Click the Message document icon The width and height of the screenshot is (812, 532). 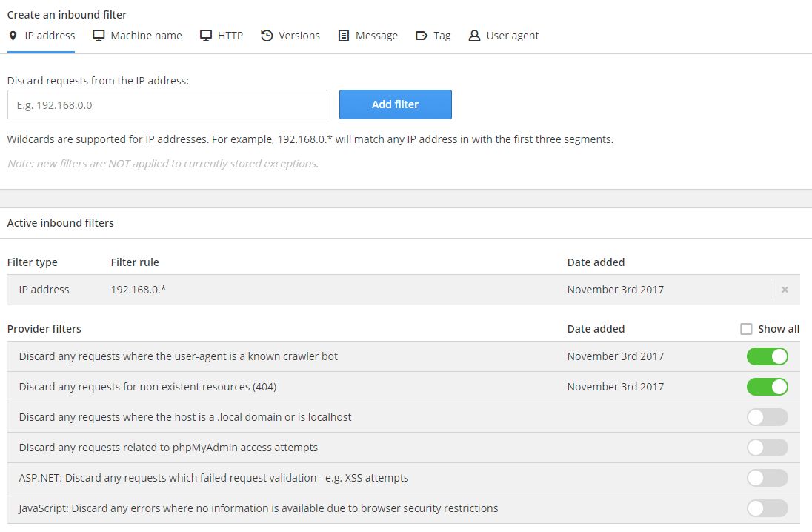[344, 36]
